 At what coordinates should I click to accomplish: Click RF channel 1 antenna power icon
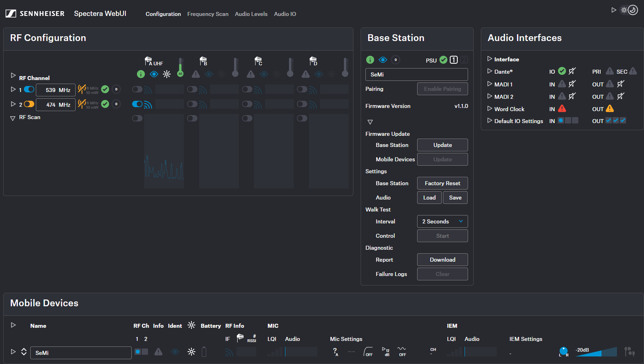pos(82,90)
